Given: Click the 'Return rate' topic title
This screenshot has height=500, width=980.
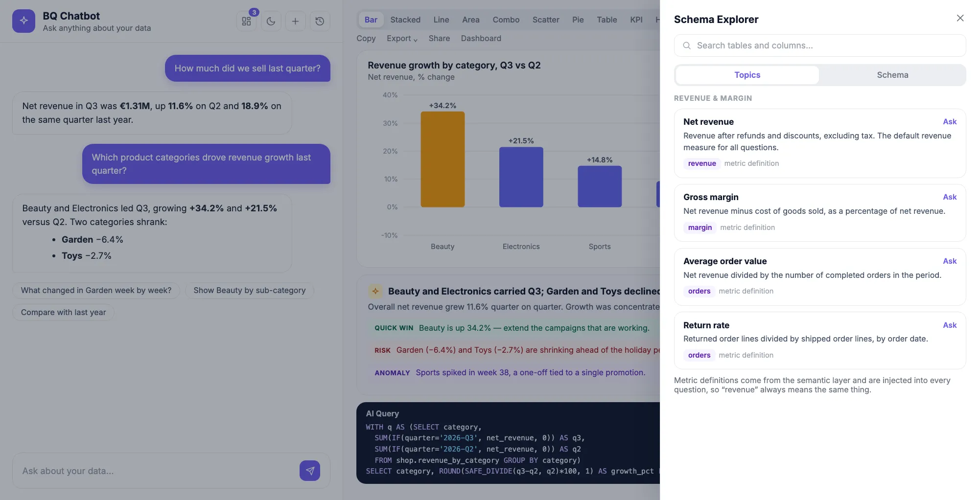Looking at the screenshot, I should point(706,325).
